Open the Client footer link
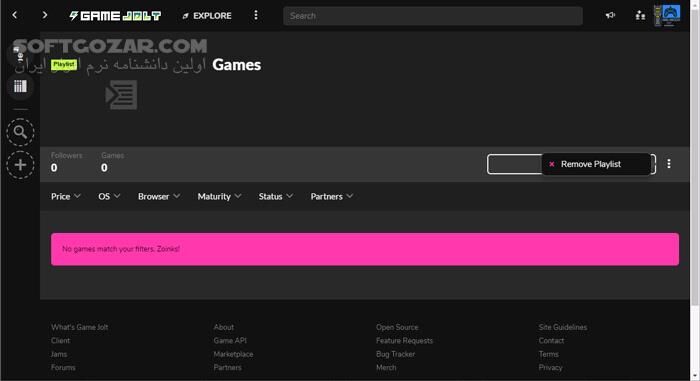The image size is (700, 381). click(60, 340)
